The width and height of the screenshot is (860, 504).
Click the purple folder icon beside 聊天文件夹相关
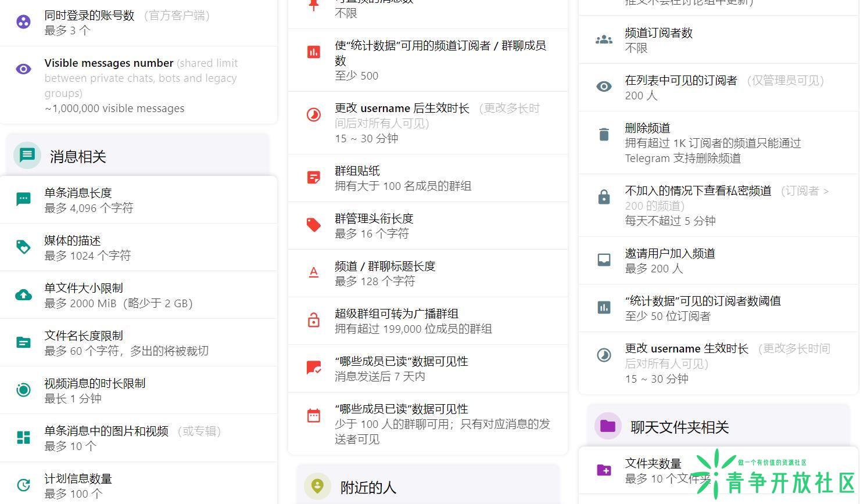point(608,426)
